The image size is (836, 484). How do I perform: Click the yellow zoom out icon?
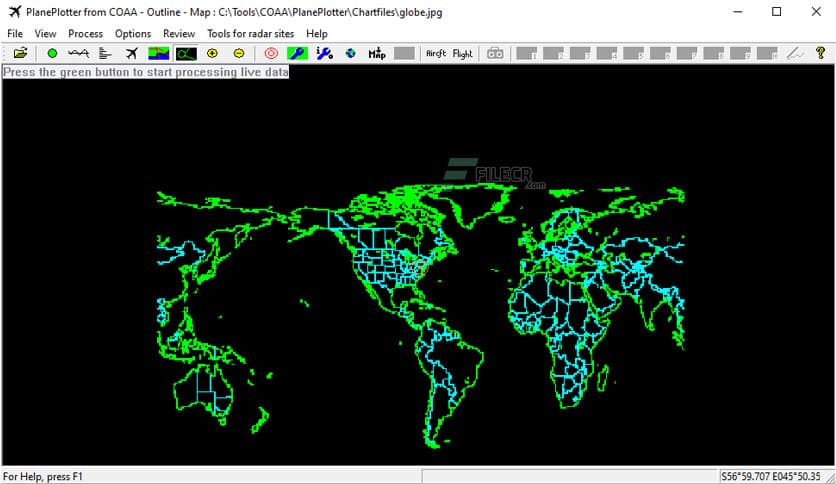tap(238, 54)
